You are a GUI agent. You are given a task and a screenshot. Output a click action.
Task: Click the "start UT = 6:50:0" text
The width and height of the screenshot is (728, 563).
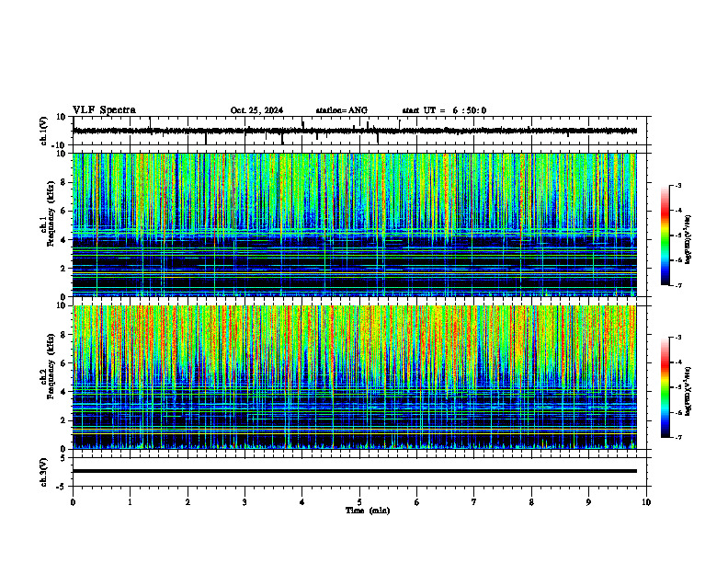click(444, 110)
